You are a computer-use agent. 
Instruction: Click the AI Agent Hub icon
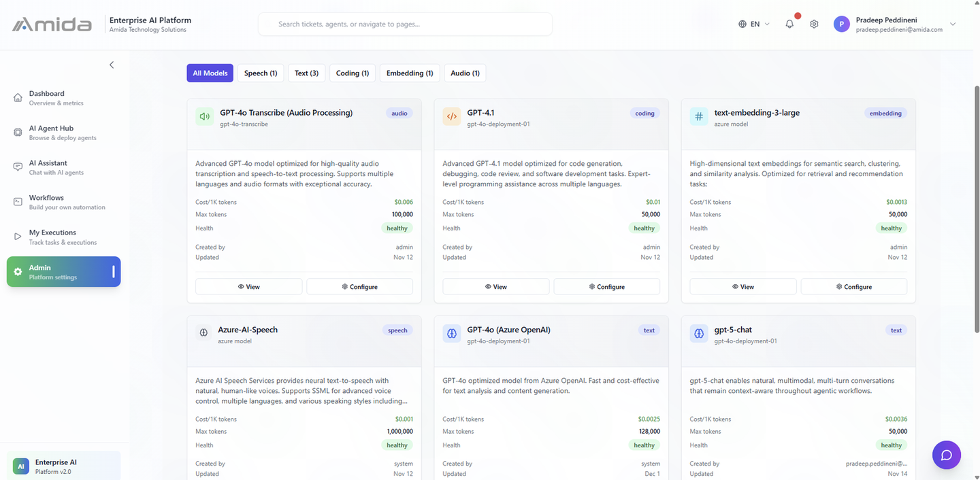click(18, 133)
